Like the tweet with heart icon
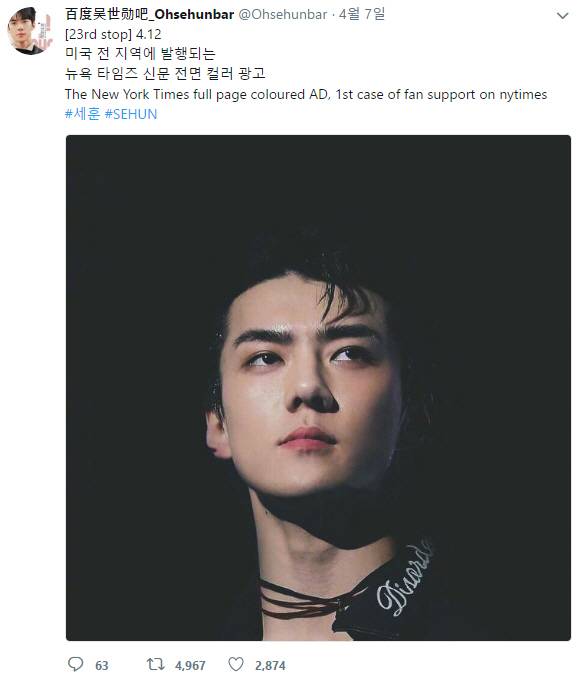 (236, 664)
